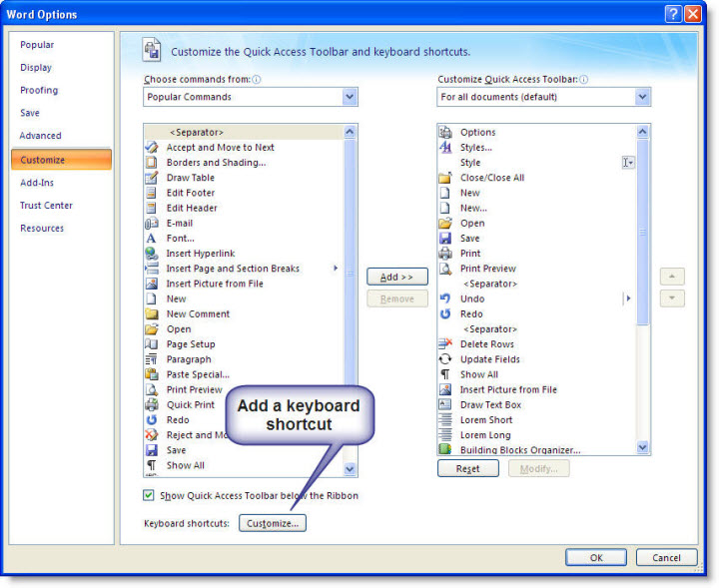Select the Undo arrow icon

(445, 298)
